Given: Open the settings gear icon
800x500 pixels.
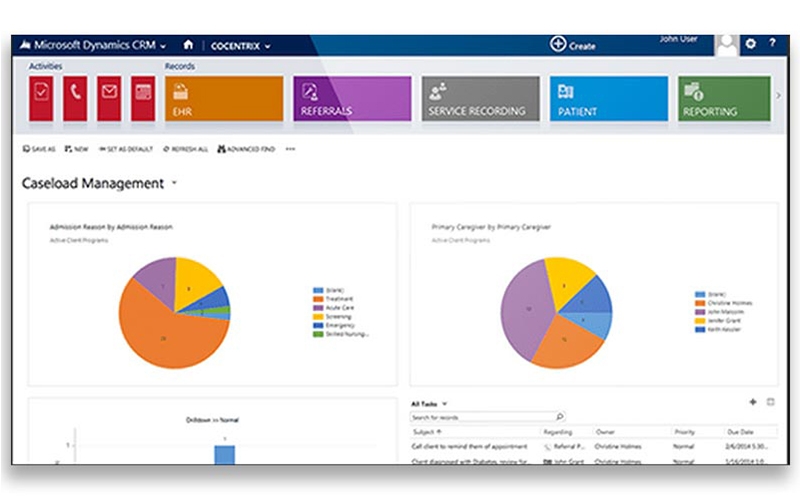Looking at the screenshot, I should tap(751, 44).
